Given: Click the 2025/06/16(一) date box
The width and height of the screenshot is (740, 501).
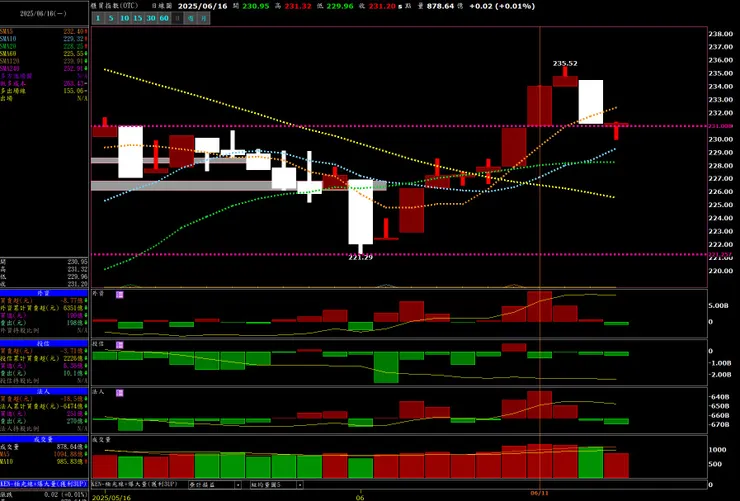Looking at the screenshot, I should (43, 14).
